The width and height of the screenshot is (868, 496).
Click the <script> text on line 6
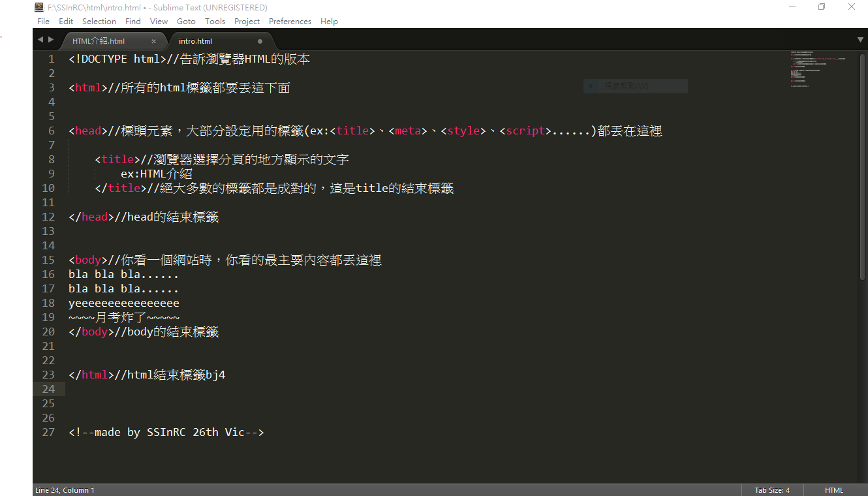point(525,131)
